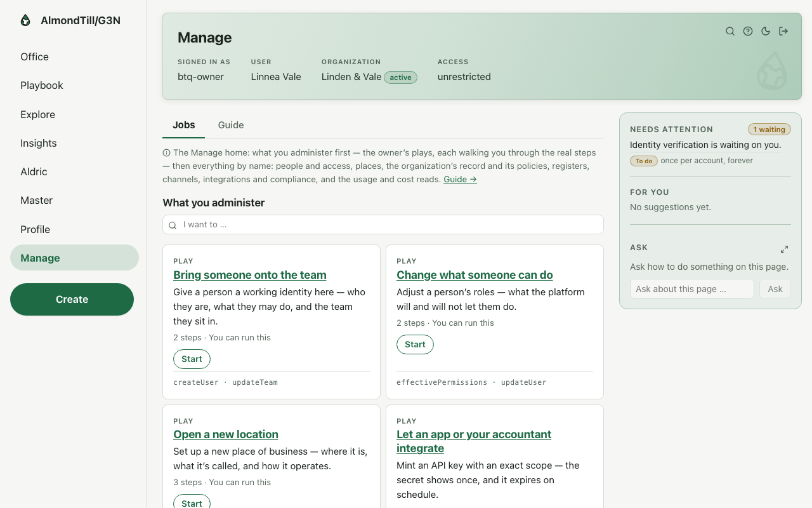Click the Ask submit button

click(x=775, y=289)
